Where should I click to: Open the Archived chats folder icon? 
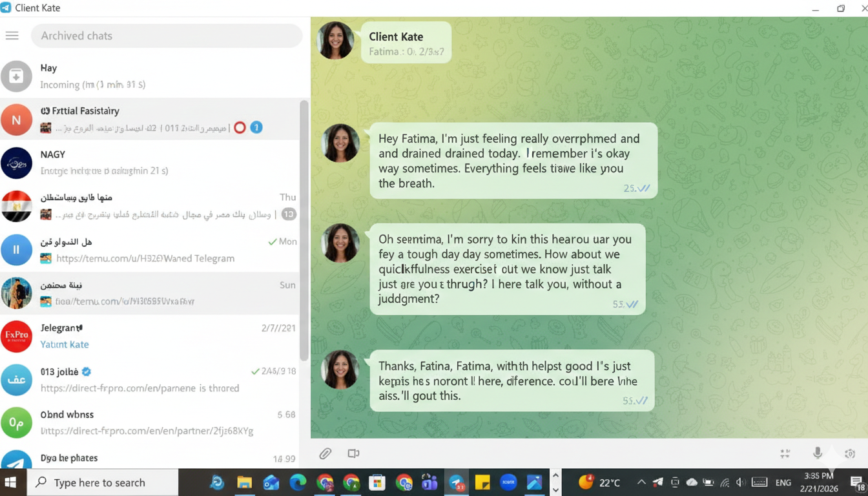pos(16,76)
